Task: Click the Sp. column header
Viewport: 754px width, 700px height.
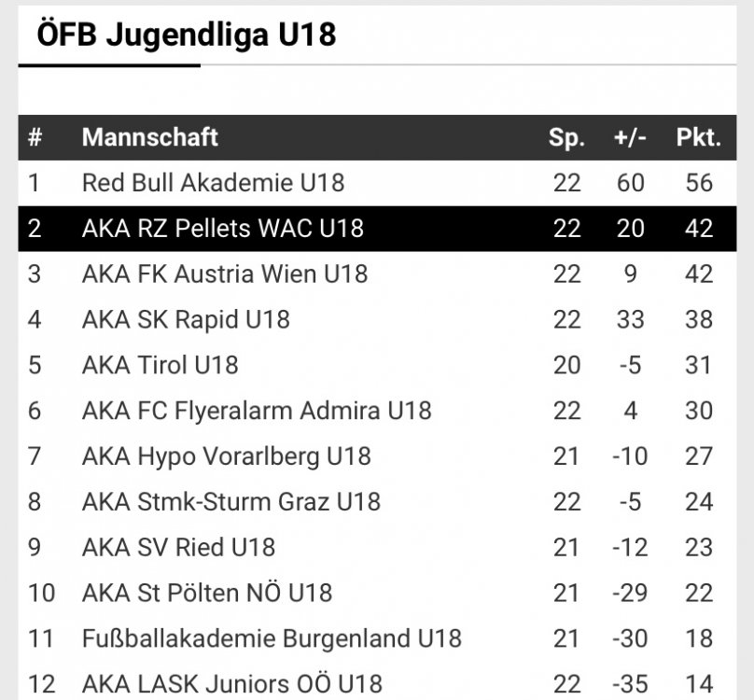Action: [566, 138]
